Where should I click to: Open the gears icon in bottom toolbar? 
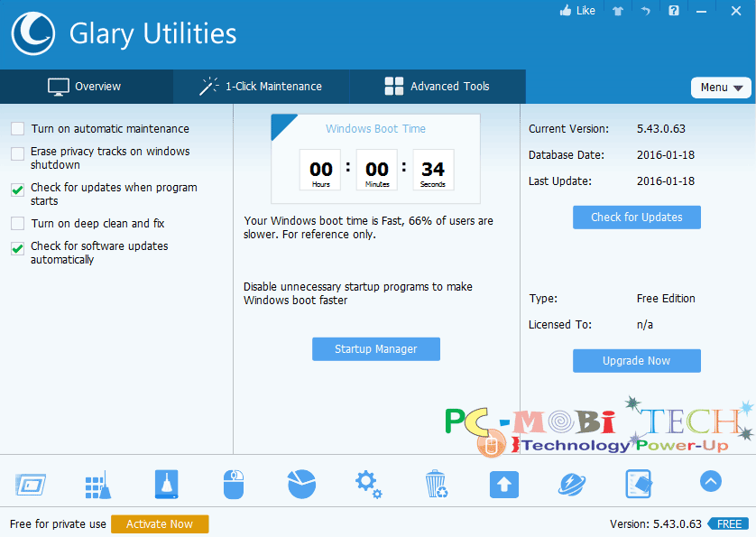coord(368,485)
